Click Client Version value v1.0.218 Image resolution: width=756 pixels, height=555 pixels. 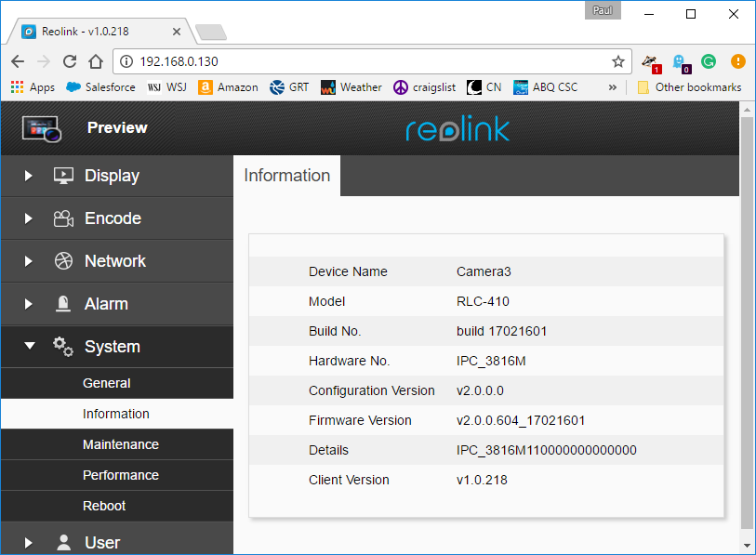click(x=482, y=481)
